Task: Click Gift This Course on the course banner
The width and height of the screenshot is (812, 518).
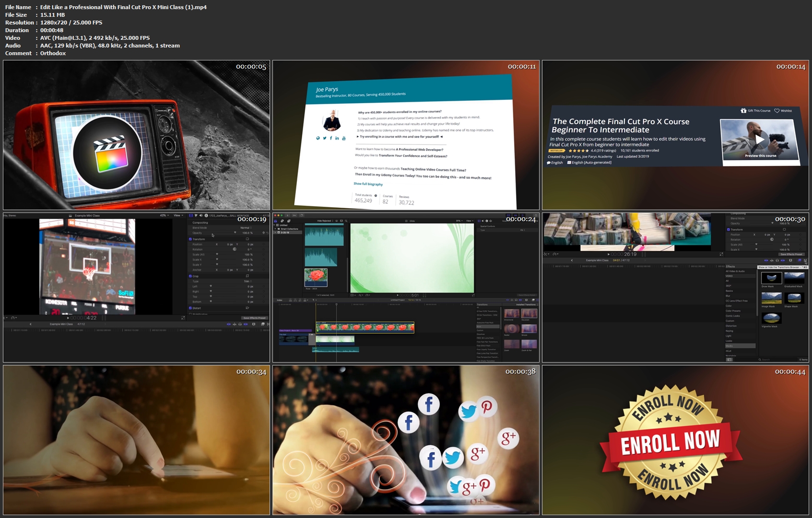Action: [x=755, y=110]
